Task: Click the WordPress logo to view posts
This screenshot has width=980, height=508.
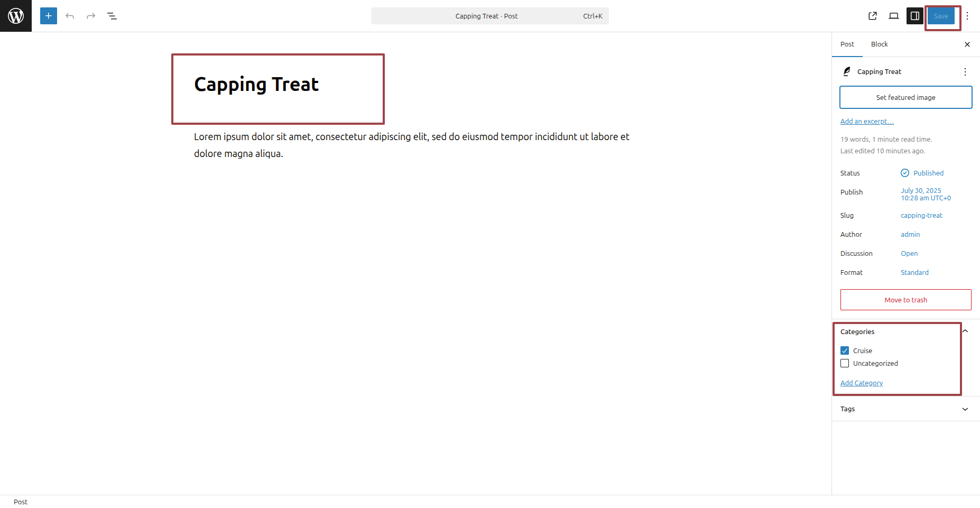Action: coord(16,16)
